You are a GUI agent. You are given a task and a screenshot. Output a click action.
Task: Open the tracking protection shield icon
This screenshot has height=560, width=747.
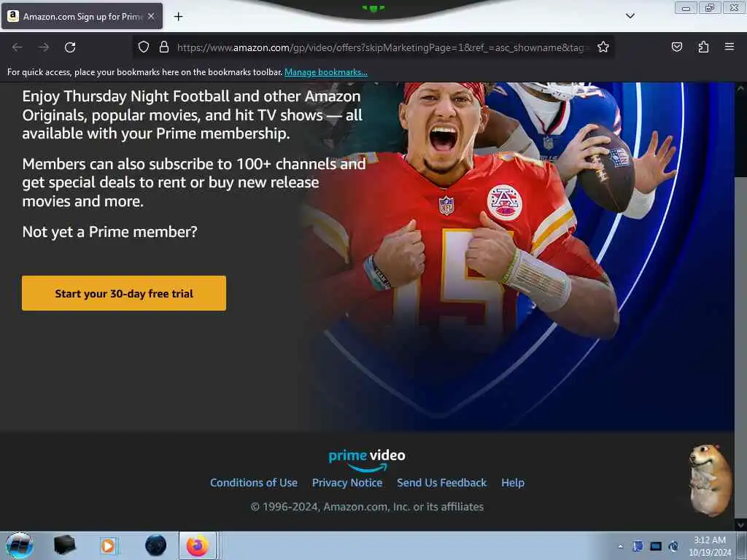pyautogui.click(x=144, y=47)
